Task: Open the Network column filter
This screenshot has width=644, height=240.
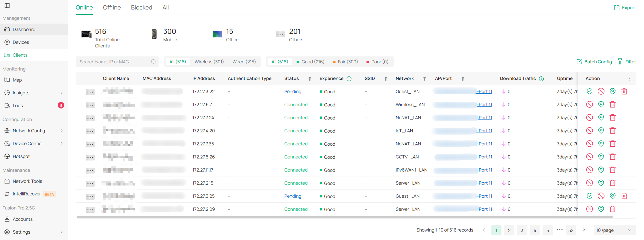Action: (x=425, y=79)
